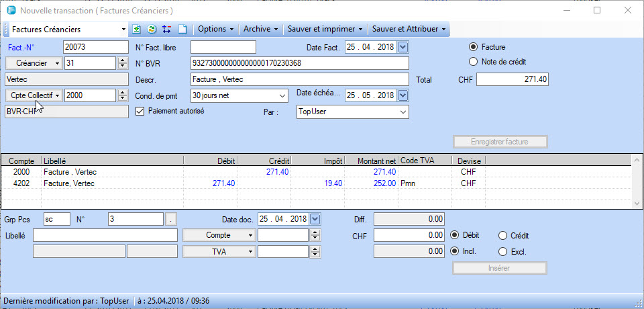The width and height of the screenshot is (644, 309).
Task: Click the Créancier number stepper arrows
Action: [x=122, y=63]
